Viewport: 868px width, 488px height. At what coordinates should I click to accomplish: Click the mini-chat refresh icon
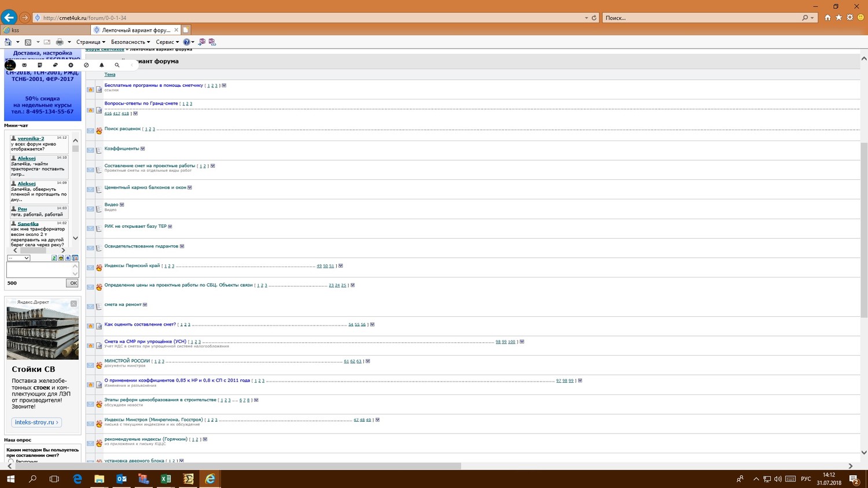(x=54, y=258)
